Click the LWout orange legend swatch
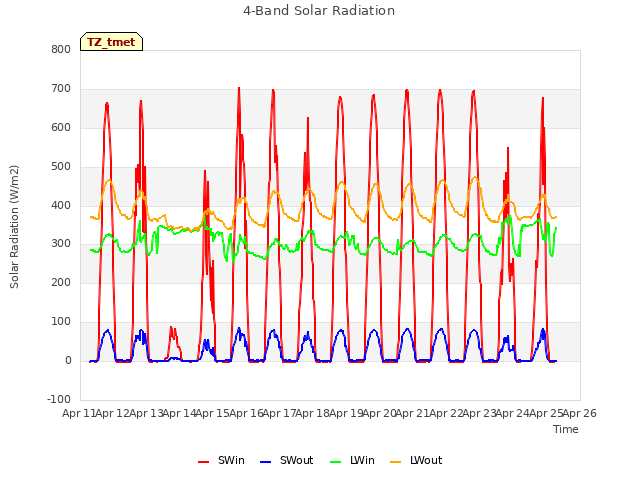The image size is (640, 480). (x=396, y=462)
